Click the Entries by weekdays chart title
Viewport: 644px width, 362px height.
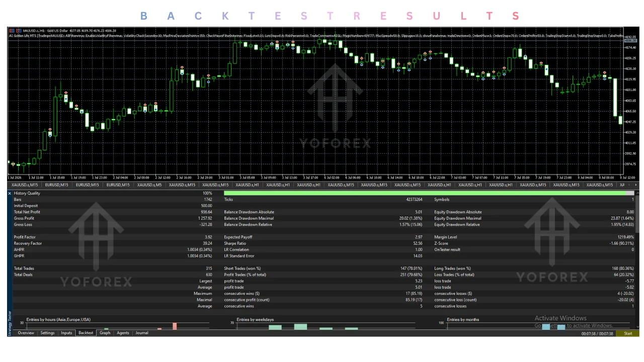coord(255,319)
